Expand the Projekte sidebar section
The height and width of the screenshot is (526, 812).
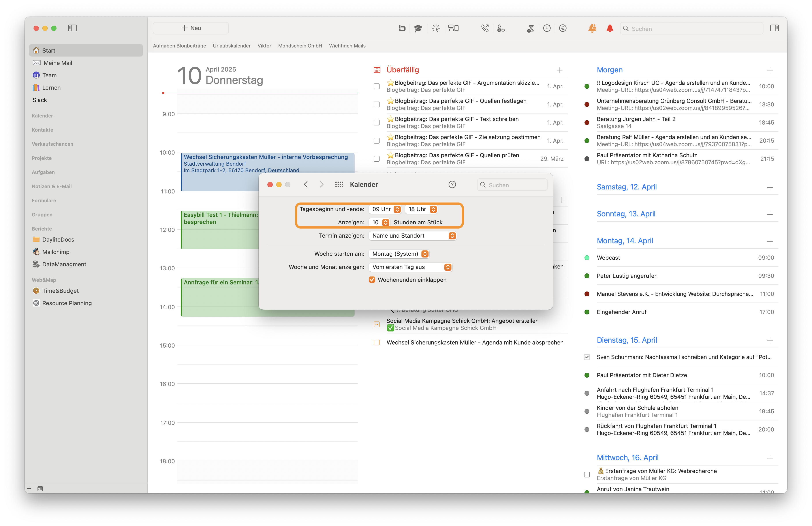click(42, 158)
